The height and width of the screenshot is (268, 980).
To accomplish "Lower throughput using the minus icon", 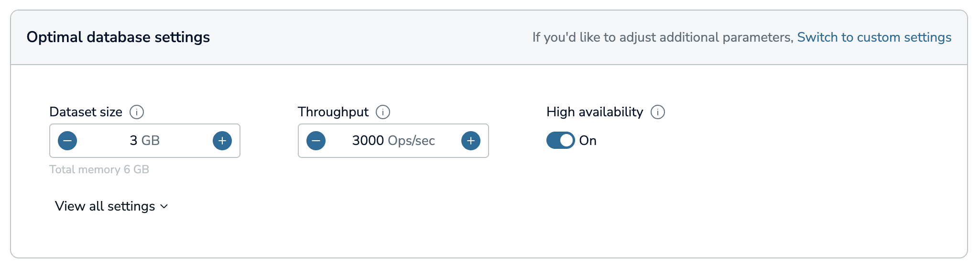I will 316,141.
